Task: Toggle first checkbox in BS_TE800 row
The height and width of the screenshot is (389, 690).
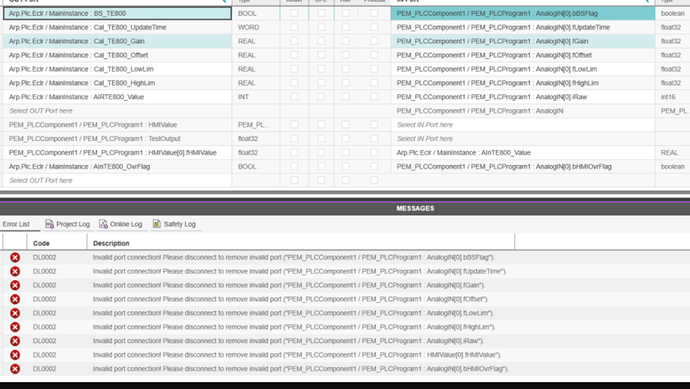Action: pos(294,13)
